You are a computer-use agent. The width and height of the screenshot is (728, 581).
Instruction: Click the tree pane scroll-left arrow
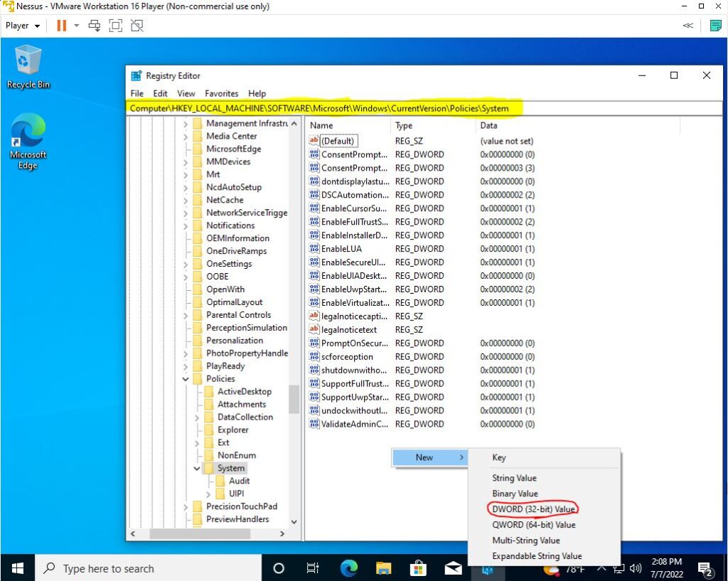(x=133, y=534)
